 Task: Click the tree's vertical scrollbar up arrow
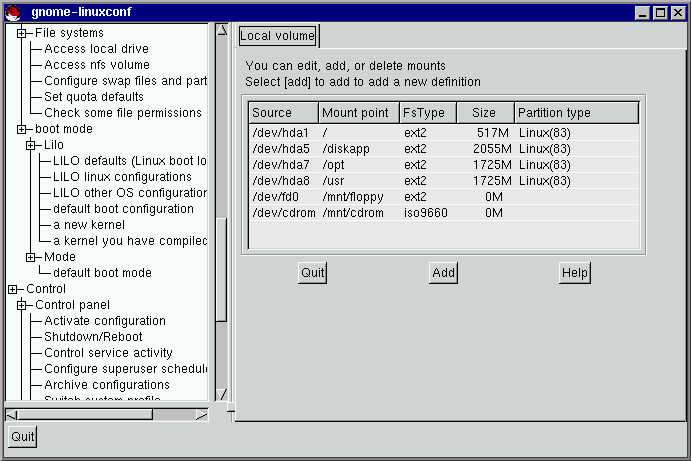pyautogui.click(x=222, y=29)
